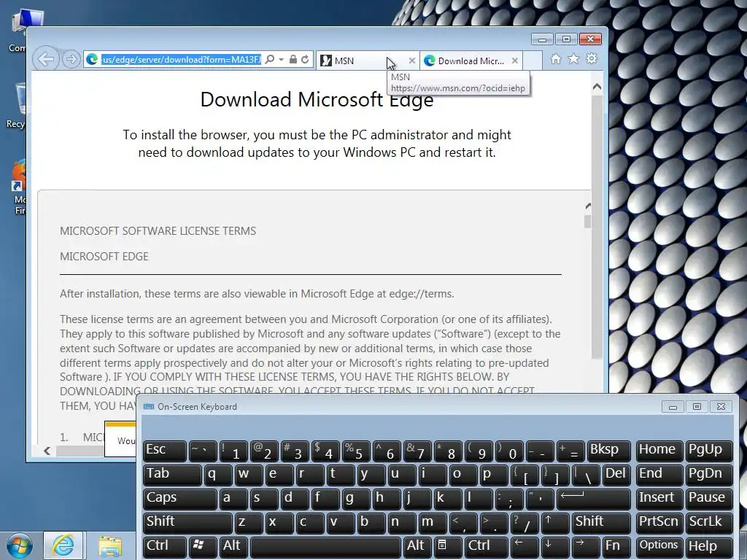Screen dimensions: 747x560
Task: Open Help on the On-Screen Keyboard
Action: pyautogui.click(x=709, y=546)
